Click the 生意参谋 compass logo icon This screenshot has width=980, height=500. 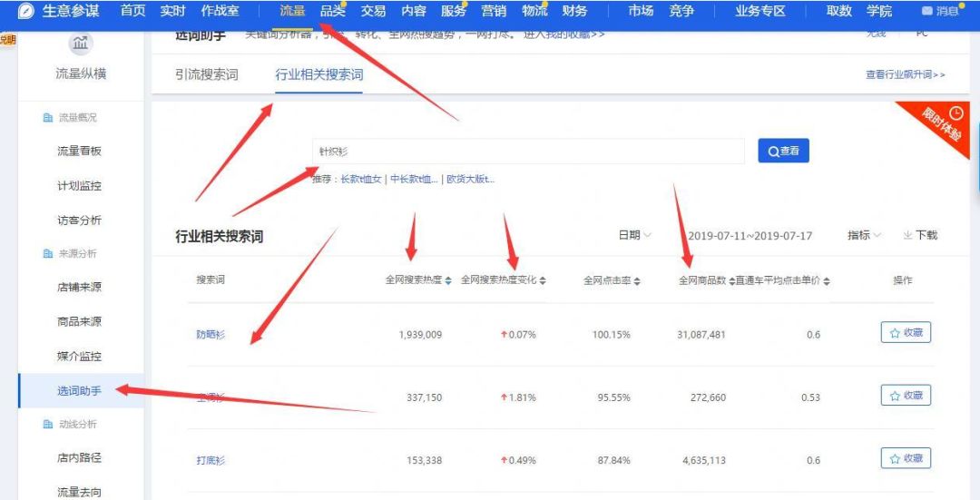[27, 11]
